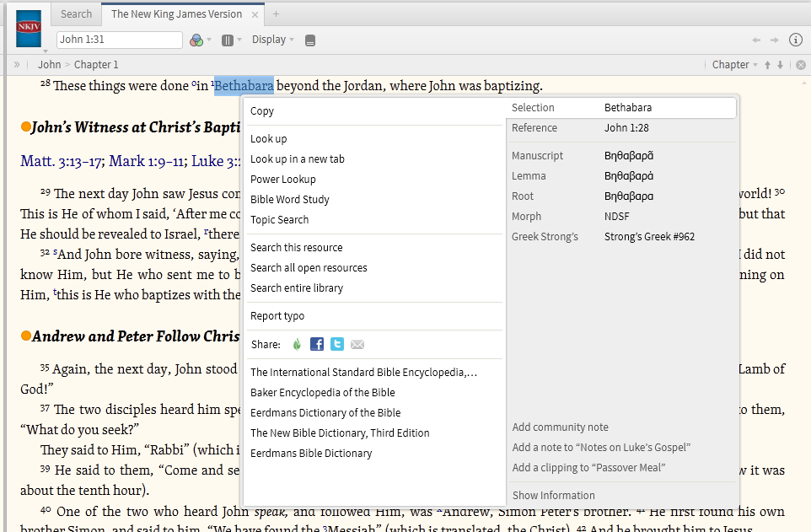Click the multiple resource columns icon
Viewport: 811px width, 532px height.
[x=227, y=40]
